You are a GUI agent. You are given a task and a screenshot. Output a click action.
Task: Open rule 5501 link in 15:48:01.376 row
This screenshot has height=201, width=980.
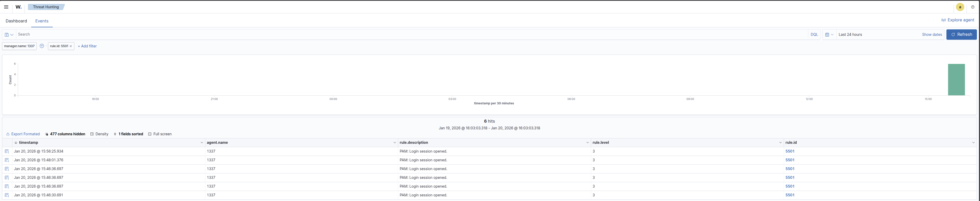tap(790, 160)
